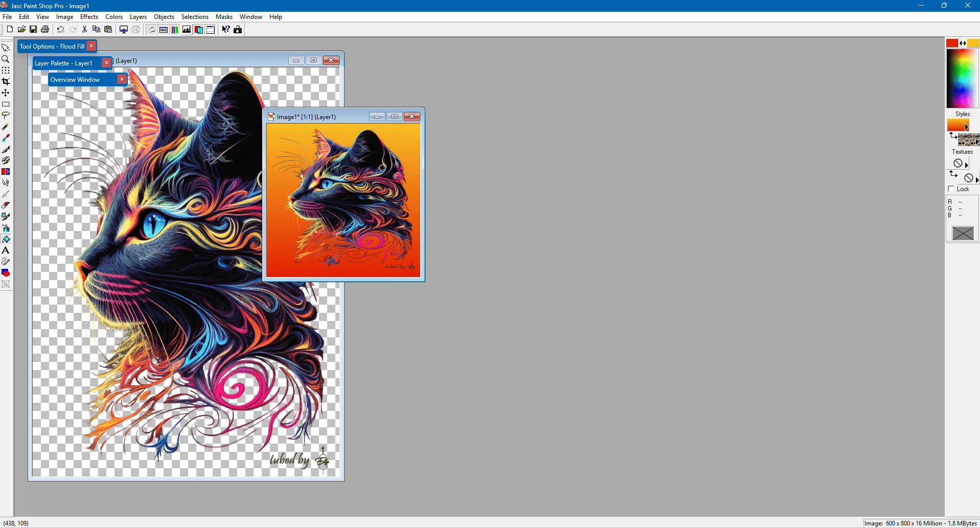Select the Mover tool

pyautogui.click(x=6, y=93)
